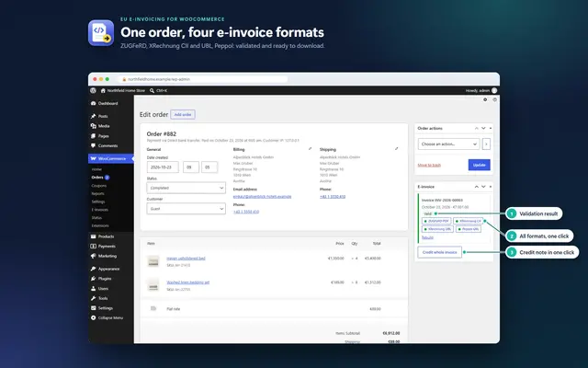Open Coupons submenu item
Viewport: 588px width, 368px height.
pos(99,186)
